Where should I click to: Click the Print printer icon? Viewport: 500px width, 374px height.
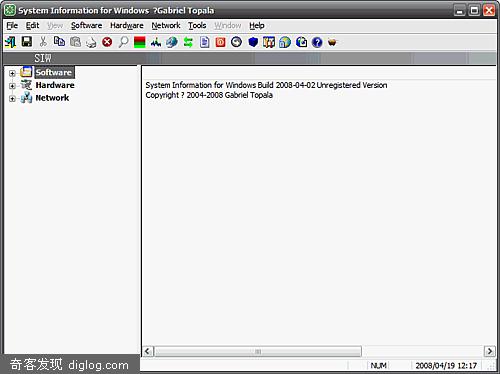pos(91,42)
